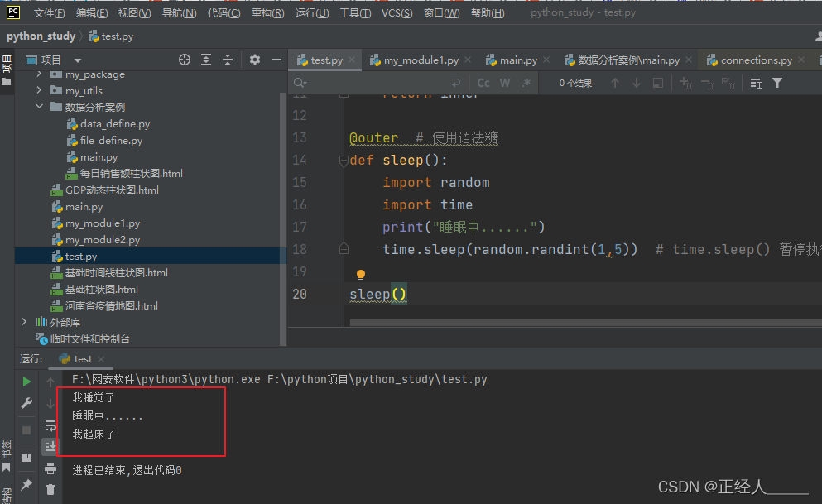Collapse all nodes in the project tree

pyautogui.click(x=228, y=59)
